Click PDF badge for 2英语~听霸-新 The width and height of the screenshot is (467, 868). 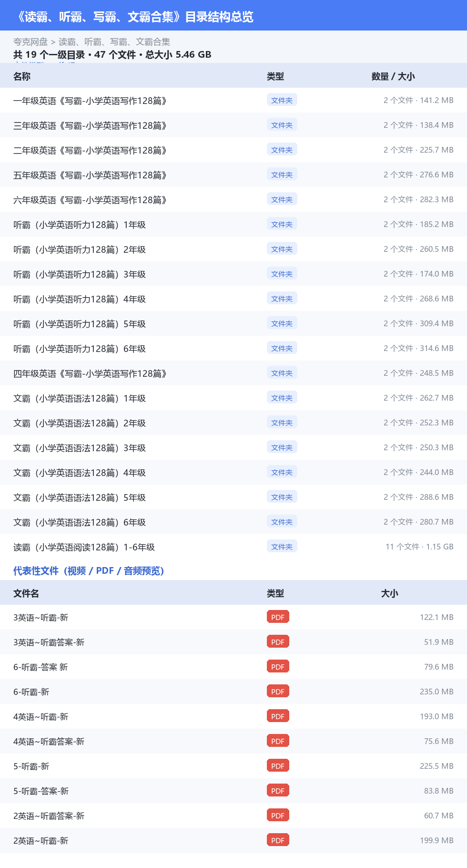[x=278, y=840]
